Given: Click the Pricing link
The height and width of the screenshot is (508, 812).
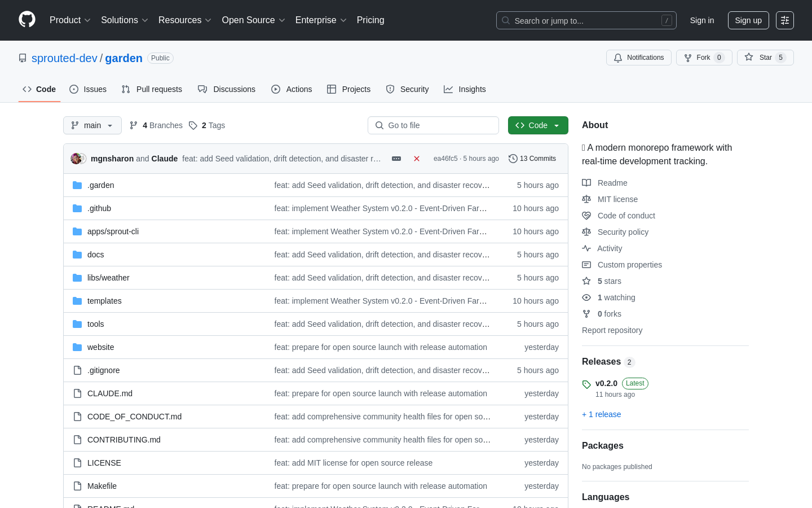Looking at the screenshot, I should pos(370,20).
